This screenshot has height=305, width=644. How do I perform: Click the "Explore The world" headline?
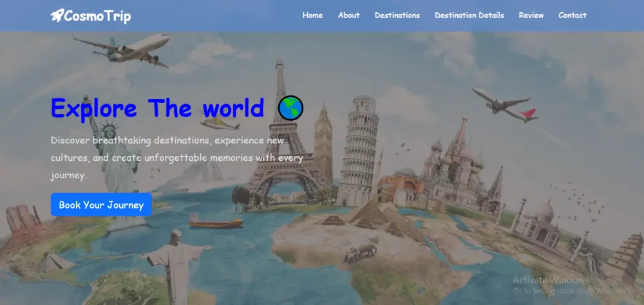(x=157, y=108)
